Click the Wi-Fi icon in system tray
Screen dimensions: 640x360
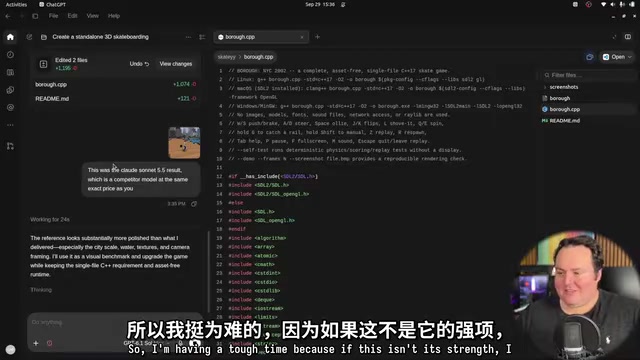click(x=603, y=4)
